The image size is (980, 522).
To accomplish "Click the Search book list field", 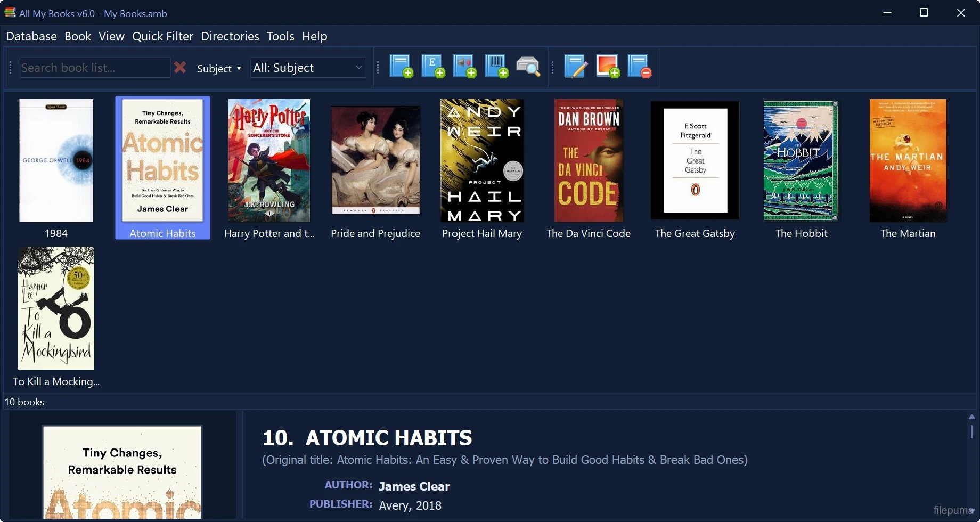I will coord(95,68).
